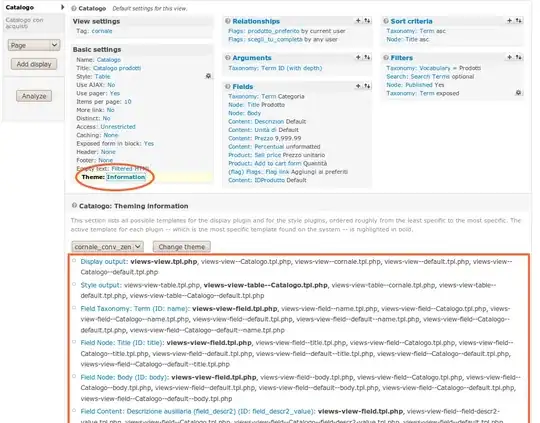This screenshot has height=423, width=540.
Task: Change Use pager: Yes setting
Action: (115, 93)
